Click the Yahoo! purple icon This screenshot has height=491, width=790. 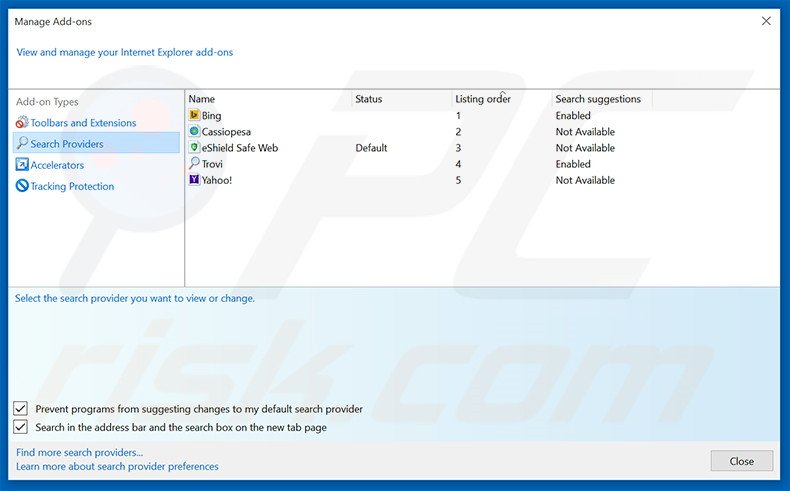[194, 180]
